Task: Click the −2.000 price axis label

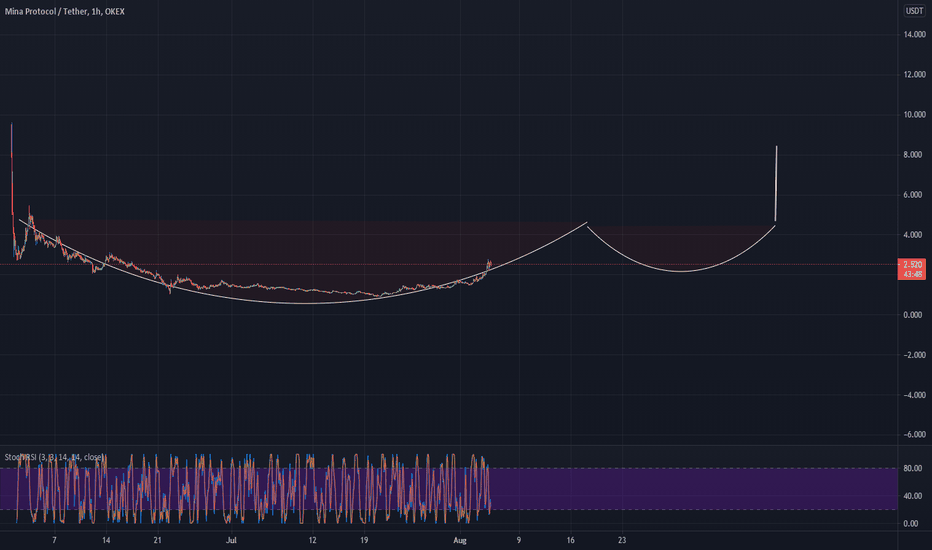Action: tap(913, 355)
